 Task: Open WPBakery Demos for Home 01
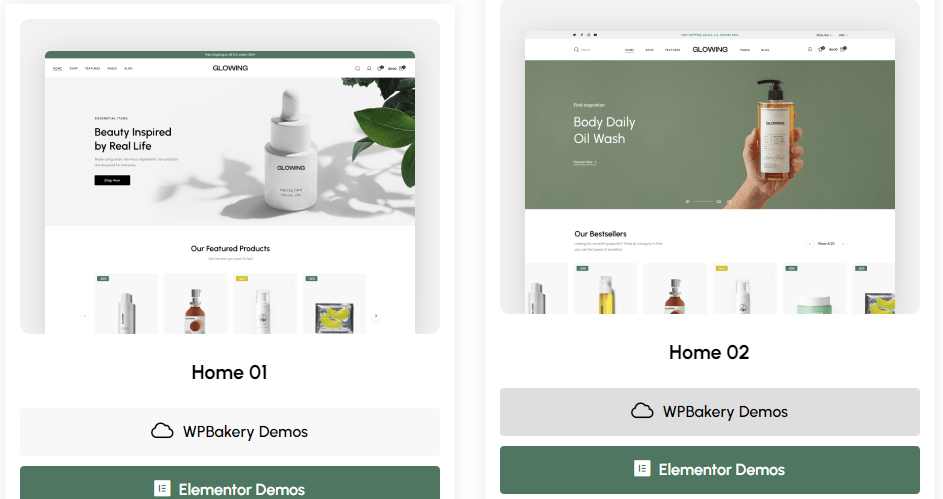pos(230,432)
